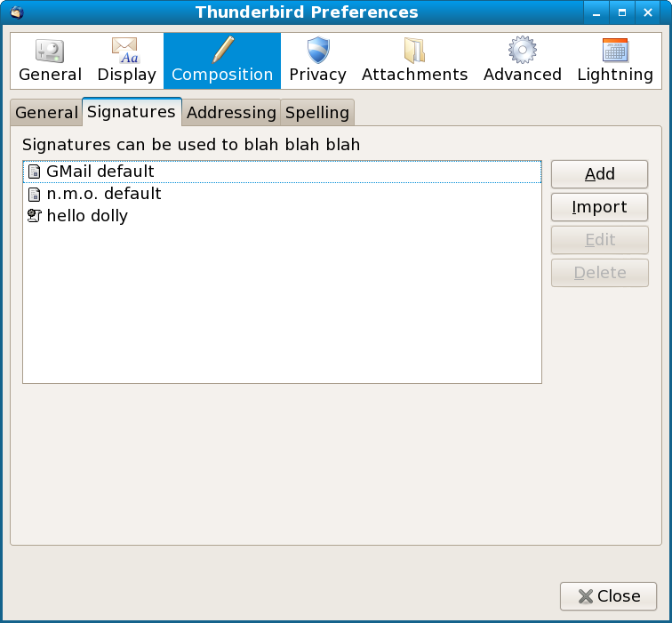Viewport: 672px width, 623px height.
Task: Click the Thunderbird icon in title bar
Action: [x=17, y=12]
